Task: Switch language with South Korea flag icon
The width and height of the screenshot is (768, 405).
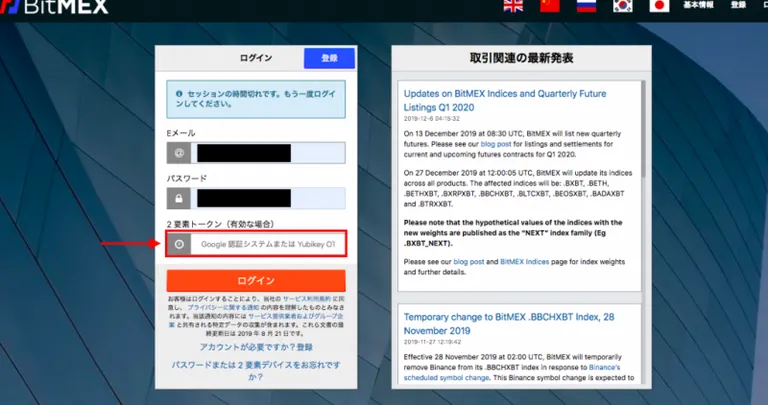Action: (623, 5)
